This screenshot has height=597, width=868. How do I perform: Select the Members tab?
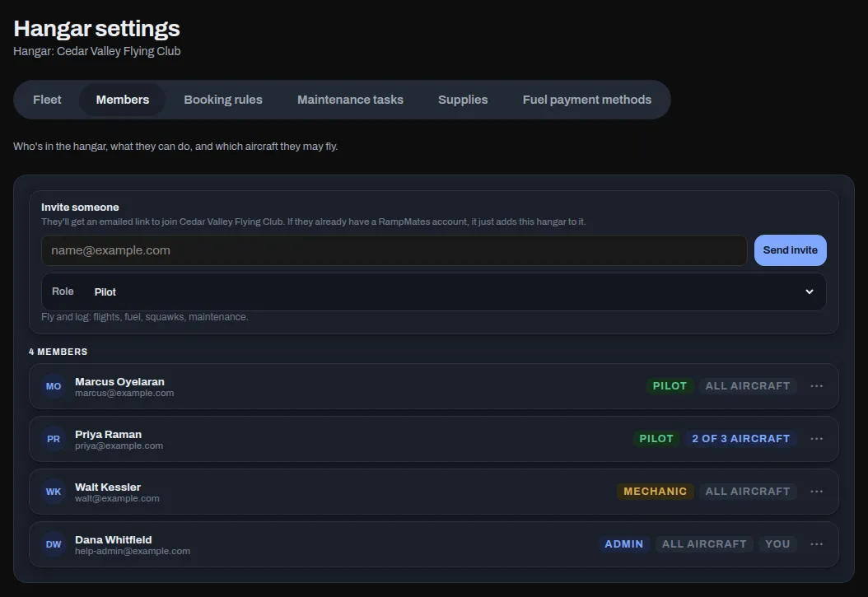(123, 100)
